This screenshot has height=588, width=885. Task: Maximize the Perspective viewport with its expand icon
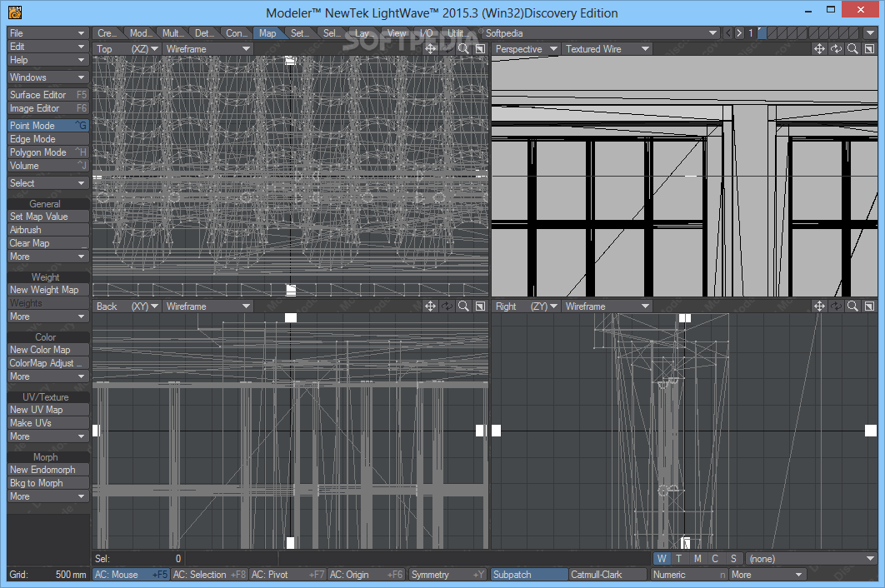[x=870, y=49]
